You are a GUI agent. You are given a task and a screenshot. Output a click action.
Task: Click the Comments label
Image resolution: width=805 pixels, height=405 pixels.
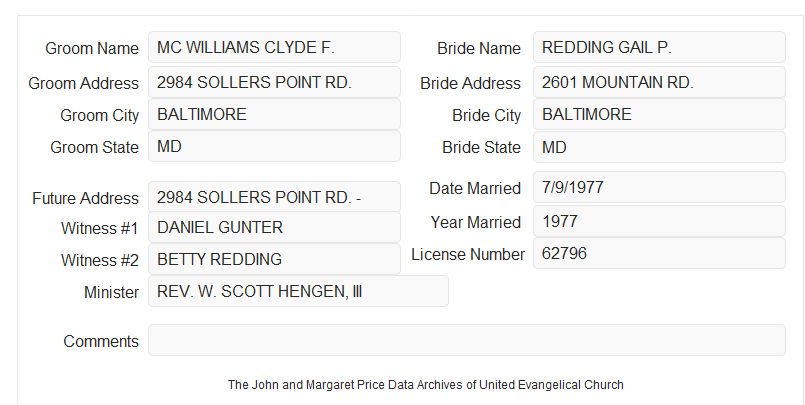pyautogui.click(x=101, y=341)
